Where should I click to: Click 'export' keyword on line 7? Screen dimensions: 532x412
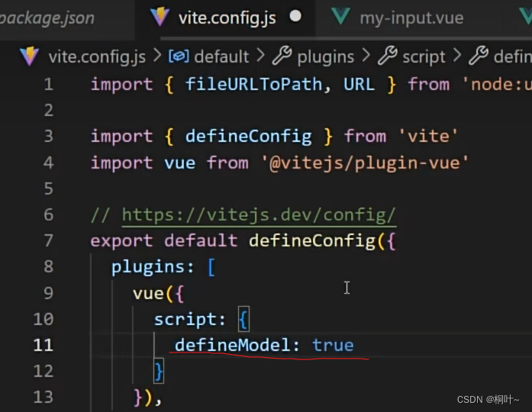(x=122, y=241)
